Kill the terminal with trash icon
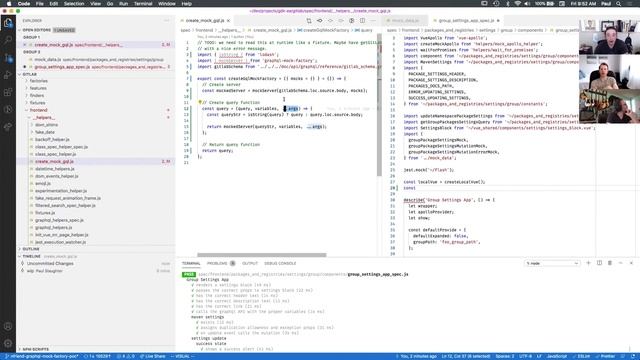 click(x=610, y=263)
